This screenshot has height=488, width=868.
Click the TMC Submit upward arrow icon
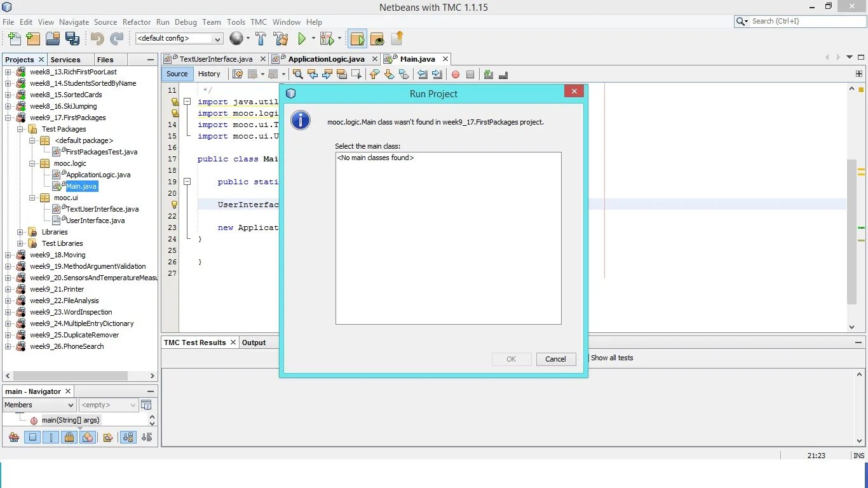pyautogui.click(x=397, y=39)
